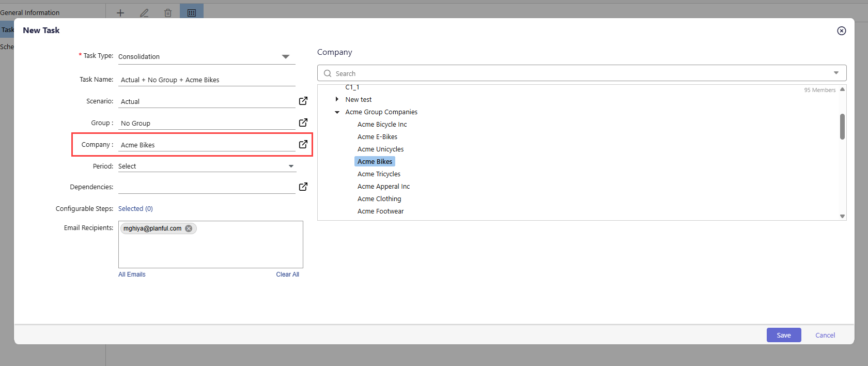Screen dimensions: 868x366
Task: Select Acme Bicycle Inc company
Action: click(x=382, y=125)
